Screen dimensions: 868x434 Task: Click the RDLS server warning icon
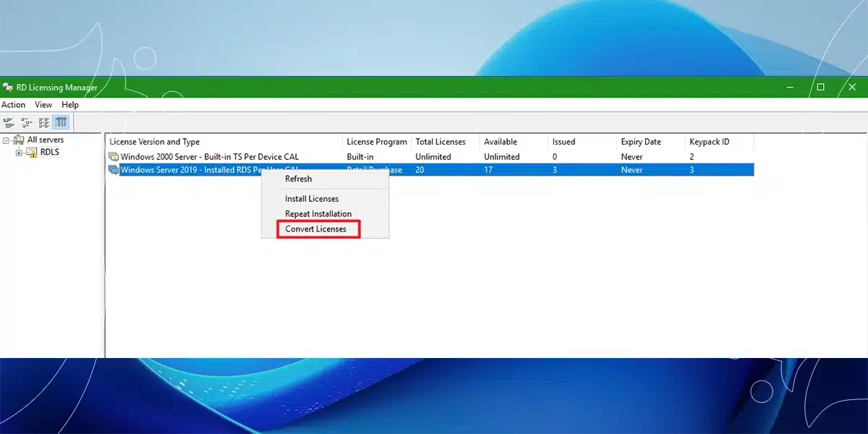tap(31, 153)
